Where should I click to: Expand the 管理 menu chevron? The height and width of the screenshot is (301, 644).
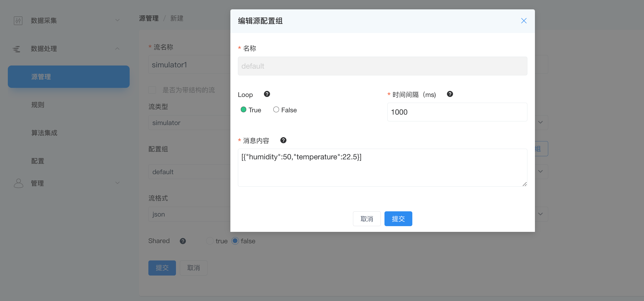[x=117, y=183]
